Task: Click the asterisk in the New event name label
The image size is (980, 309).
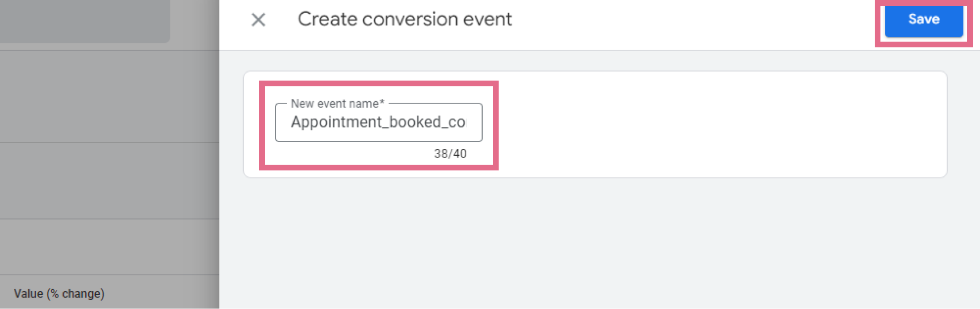Action: pos(382,102)
